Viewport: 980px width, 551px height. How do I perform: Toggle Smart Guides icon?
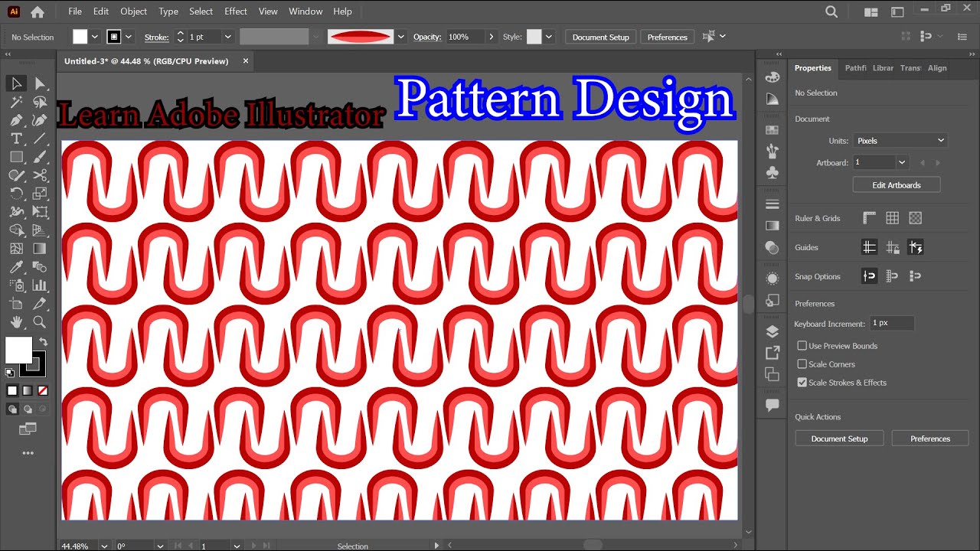click(x=916, y=247)
